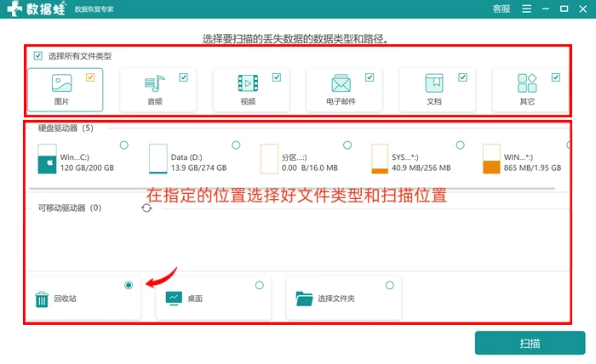Uncheck the 视频 type checkbox
This screenshot has width=596, height=364.
click(x=277, y=77)
